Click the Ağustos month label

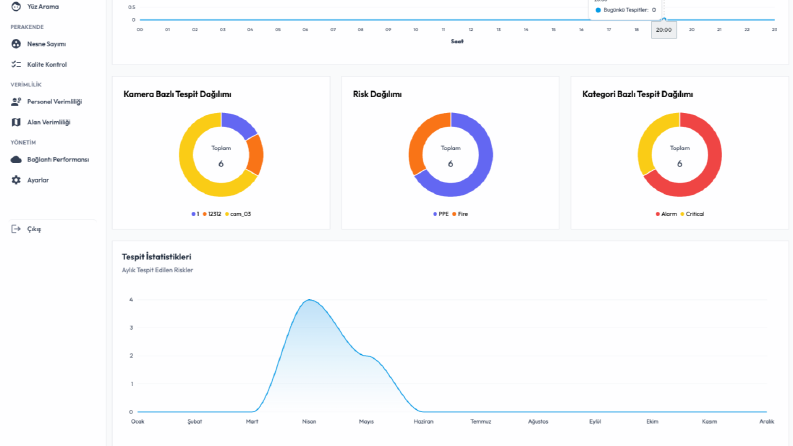point(538,421)
